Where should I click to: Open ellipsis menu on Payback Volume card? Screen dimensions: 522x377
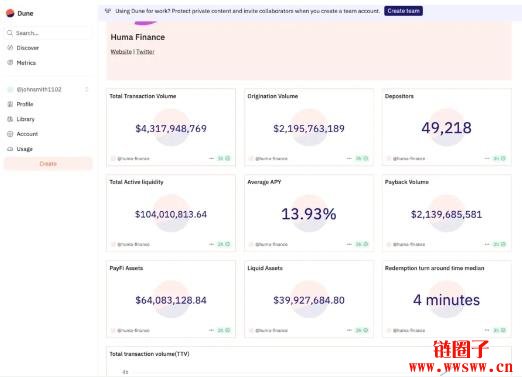pos(487,244)
